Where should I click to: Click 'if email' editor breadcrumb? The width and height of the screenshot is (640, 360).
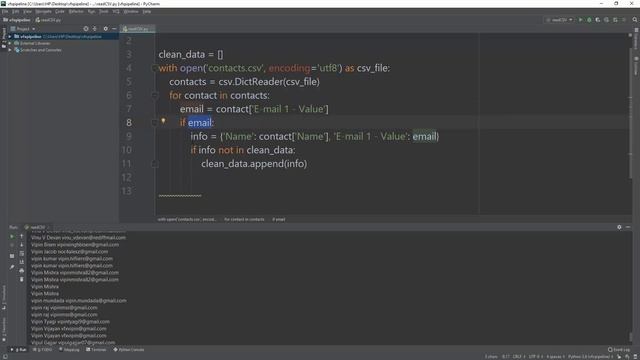[x=279, y=220]
